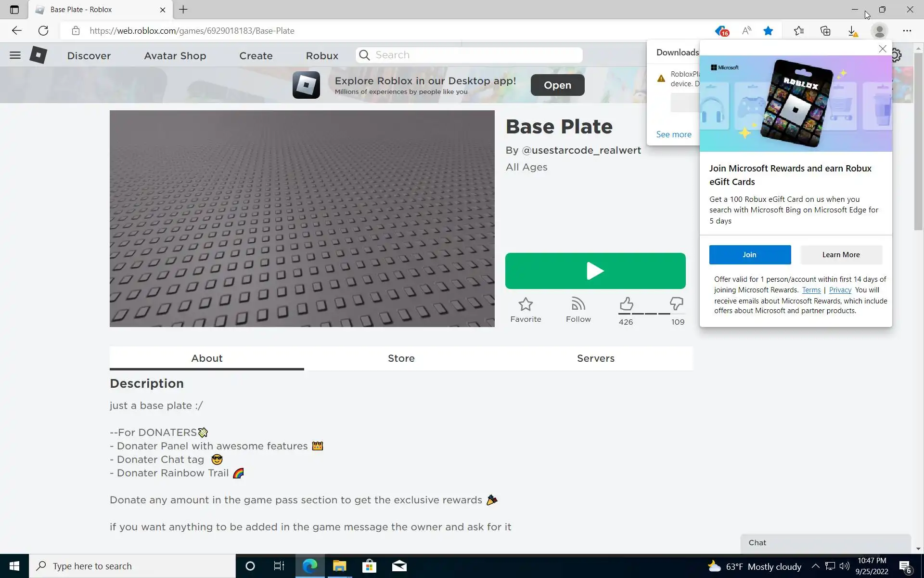This screenshot has width=924, height=578.
Task: Click the Roblox logo home icon
Action: [38, 55]
